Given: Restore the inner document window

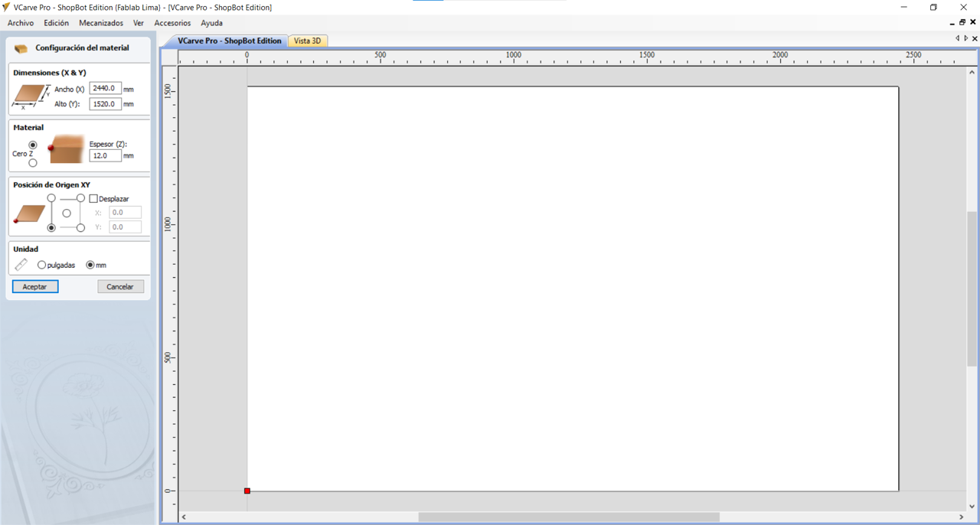Looking at the screenshot, I should [x=962, y=23].
